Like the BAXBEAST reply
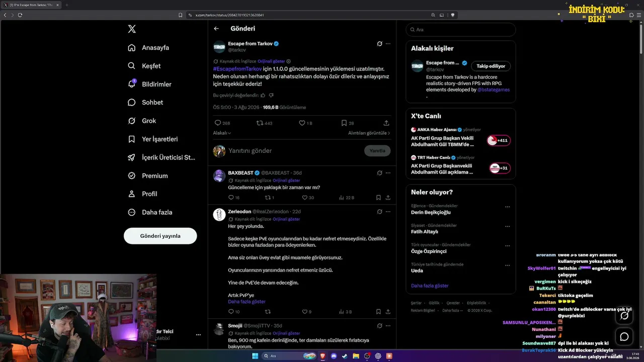 click(x=307, y=198)
